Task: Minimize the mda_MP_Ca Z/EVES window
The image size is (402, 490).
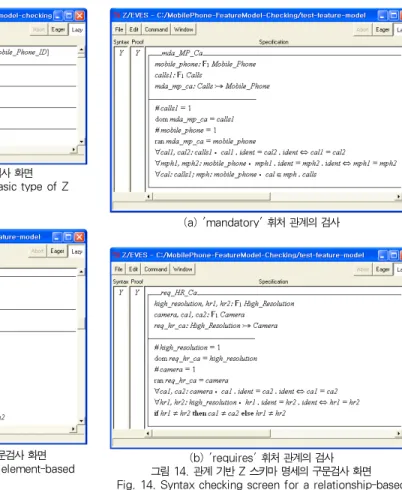Action: pos(382,15)
